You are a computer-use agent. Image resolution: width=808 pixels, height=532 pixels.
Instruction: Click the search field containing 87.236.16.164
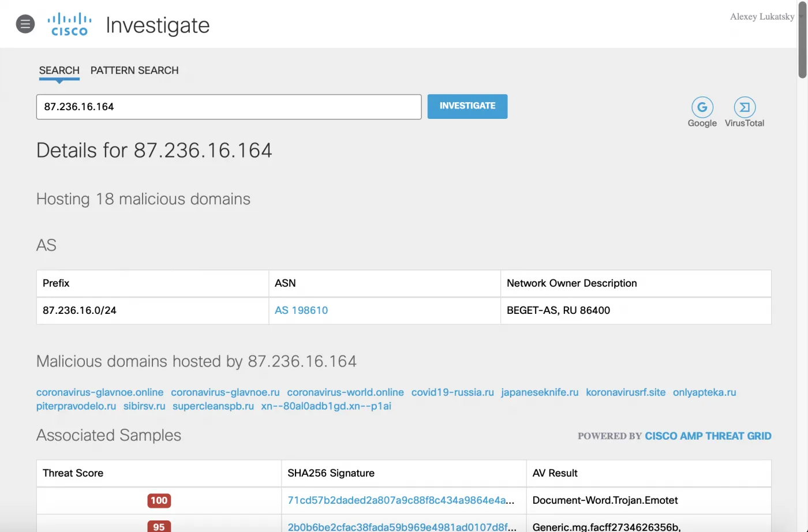[229, 107]
